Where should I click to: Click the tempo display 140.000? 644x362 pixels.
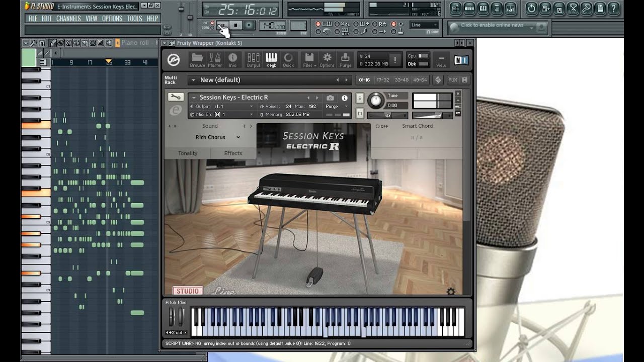(x=273, y=27)
